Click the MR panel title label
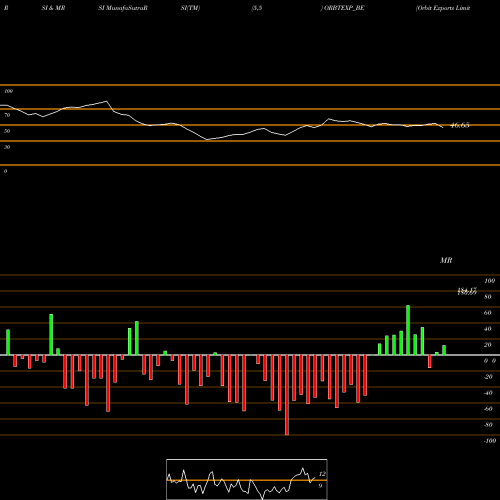500x500 pixels. [446, 260]
